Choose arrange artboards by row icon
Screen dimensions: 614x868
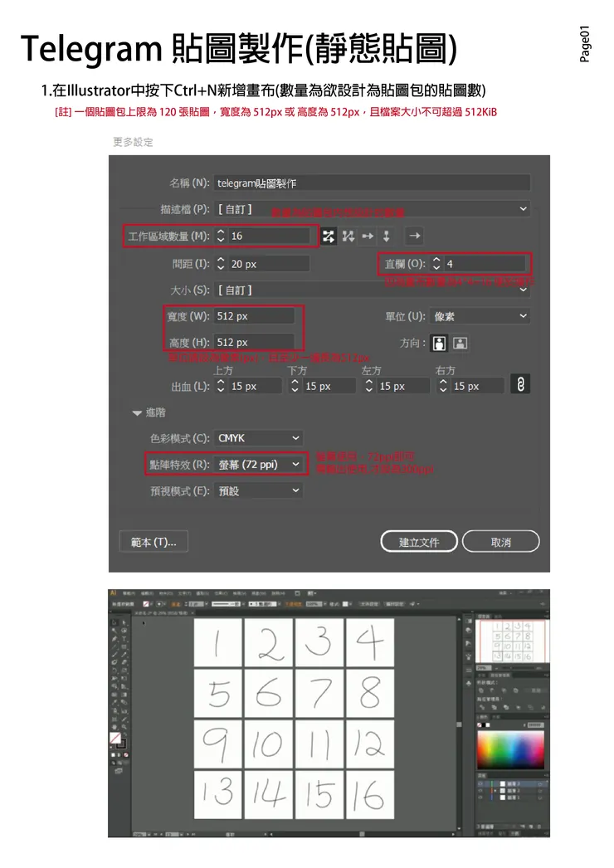tap(368, 237)
